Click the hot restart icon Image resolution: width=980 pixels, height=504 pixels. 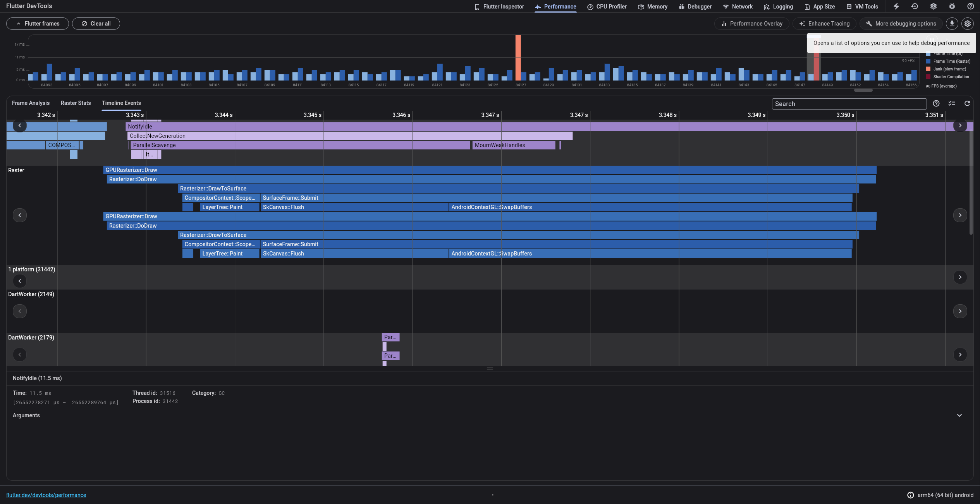tap(915, 7)
